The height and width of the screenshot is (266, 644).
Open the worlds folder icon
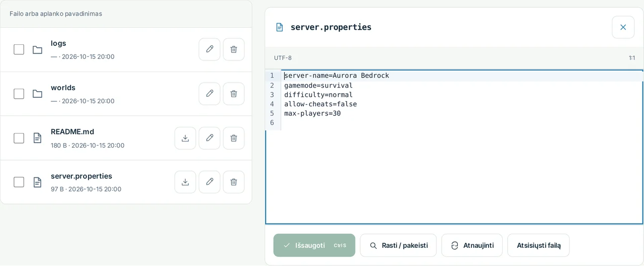[37, 94]
